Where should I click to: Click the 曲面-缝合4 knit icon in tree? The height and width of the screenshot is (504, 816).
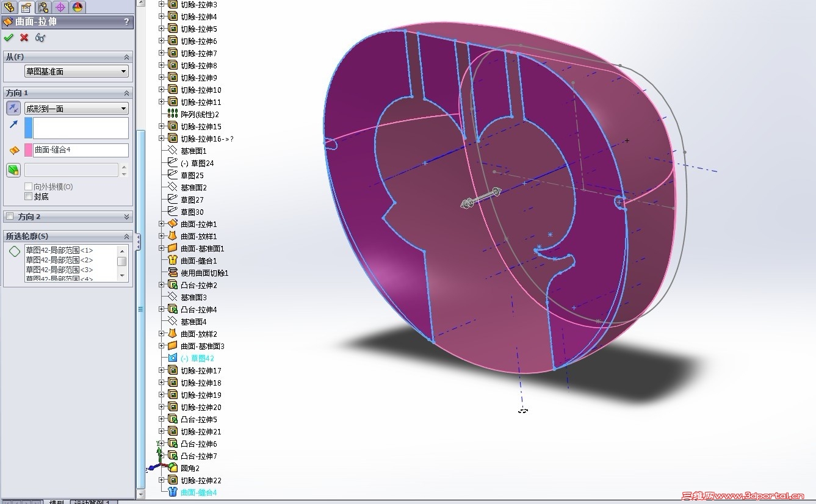click(x=173, y=492)
